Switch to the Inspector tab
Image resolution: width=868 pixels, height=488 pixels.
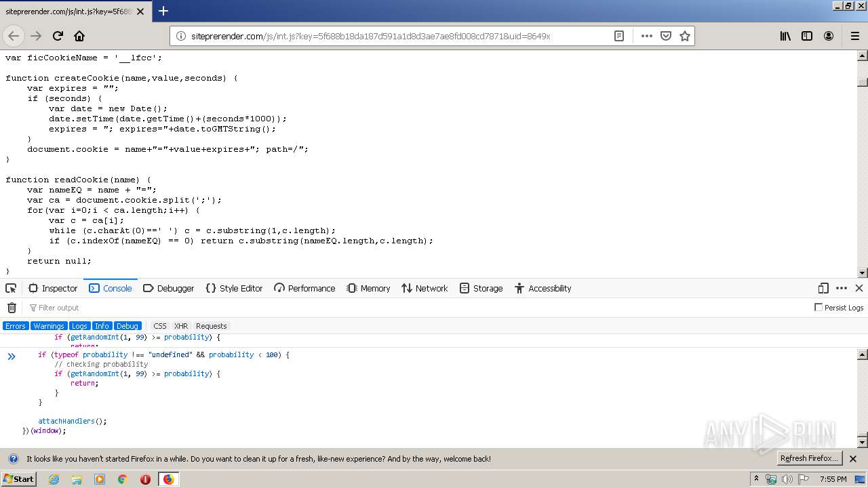[x=53, y=288]
